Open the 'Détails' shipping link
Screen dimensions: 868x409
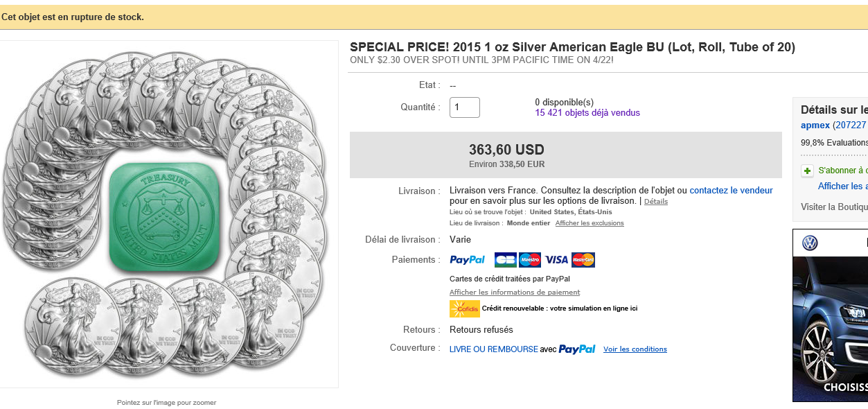click(655, 202)
